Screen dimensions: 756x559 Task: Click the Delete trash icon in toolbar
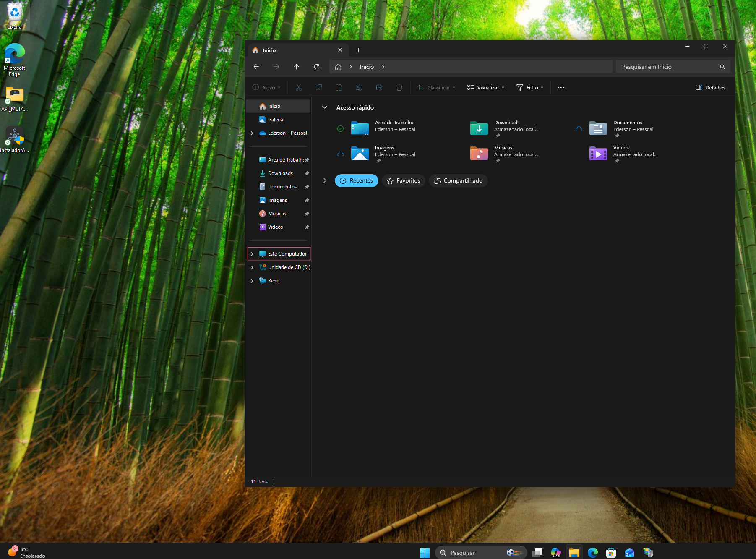pos(399,87)
